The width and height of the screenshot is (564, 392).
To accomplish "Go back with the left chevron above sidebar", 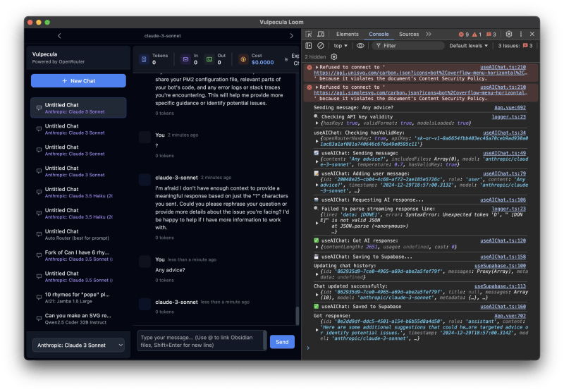I will click(x=59, y=35).
